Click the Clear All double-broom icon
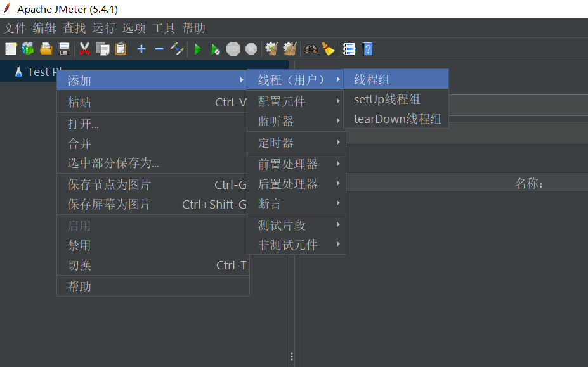Viewport: 588px width, 367px height. point(290,49)
